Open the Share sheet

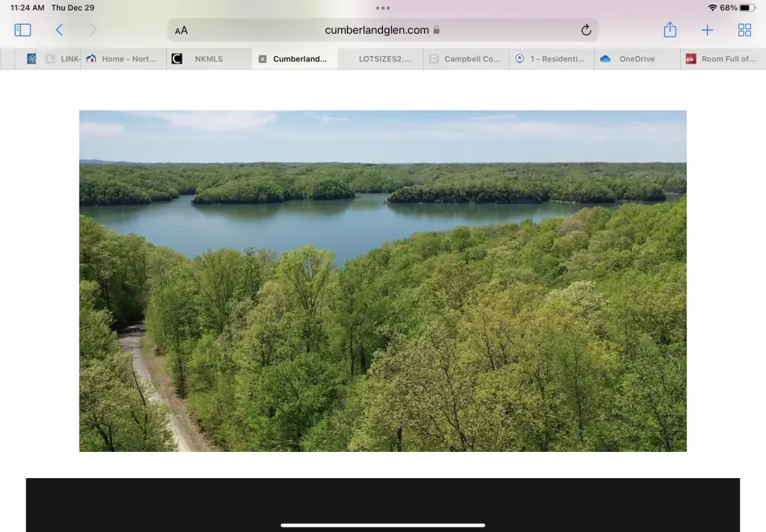(x=670, y=30)
